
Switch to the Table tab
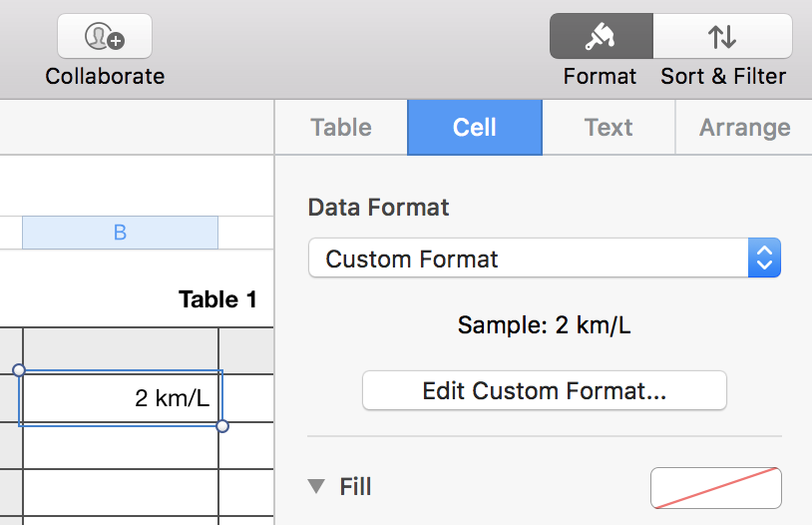click(x=341, y=128)
